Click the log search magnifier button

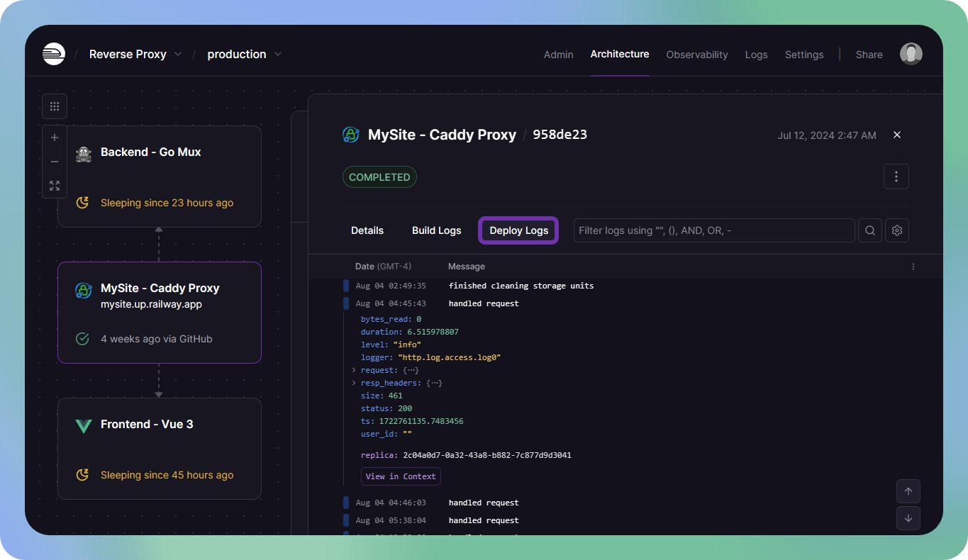tap(870, 230)
